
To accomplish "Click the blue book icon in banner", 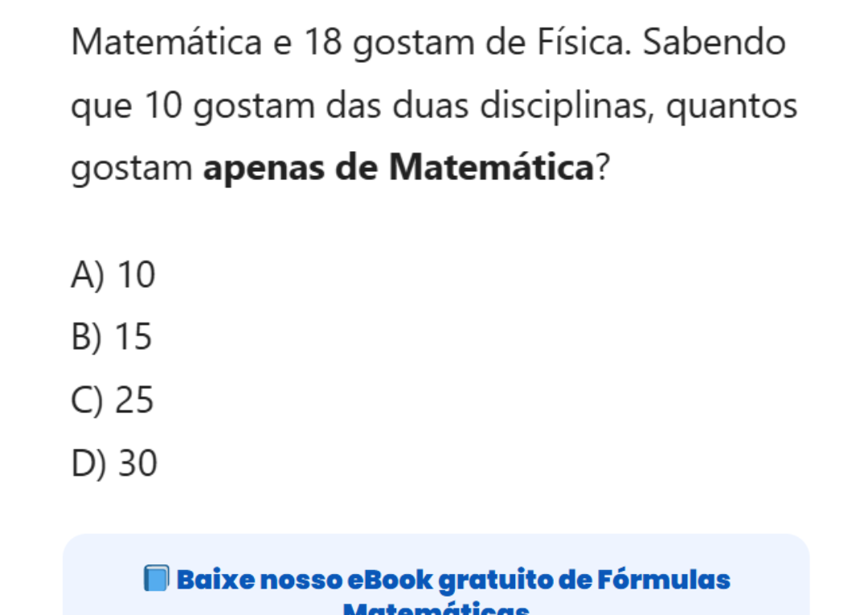I will click(157, 579).
